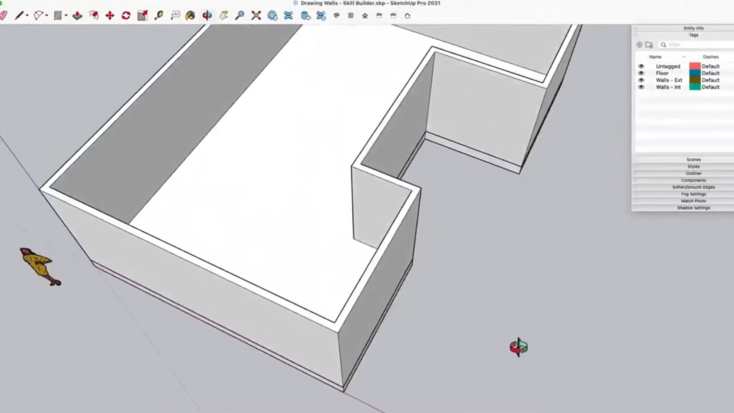This screenshot has width=734, height=413.
Task: Select the Paint Bucket tool
Action: click(x=190, y=16)
